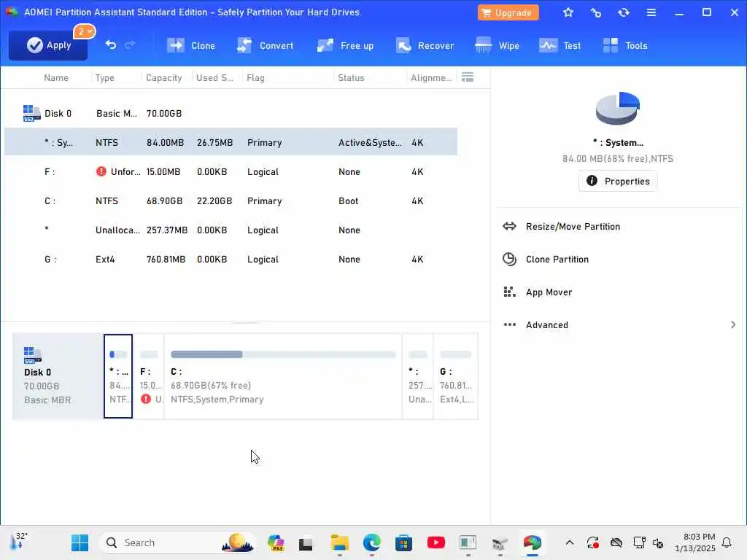Select the unallocated block in disk map
The height and width of the screenshot is (560, 747).
coord(418,376)
